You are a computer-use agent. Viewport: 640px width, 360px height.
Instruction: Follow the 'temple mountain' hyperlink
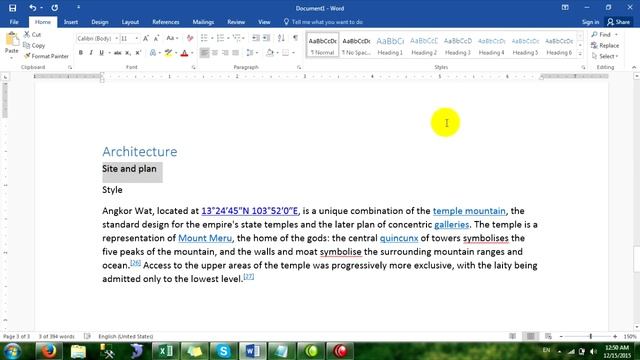tap(469, 211)
